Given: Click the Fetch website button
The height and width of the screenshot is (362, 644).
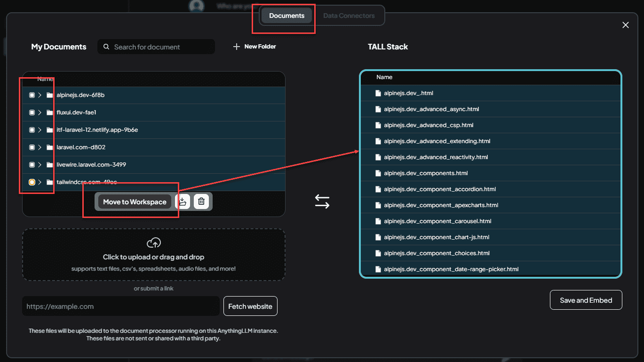Looking at the screenshot, I should tap(250, 306).
